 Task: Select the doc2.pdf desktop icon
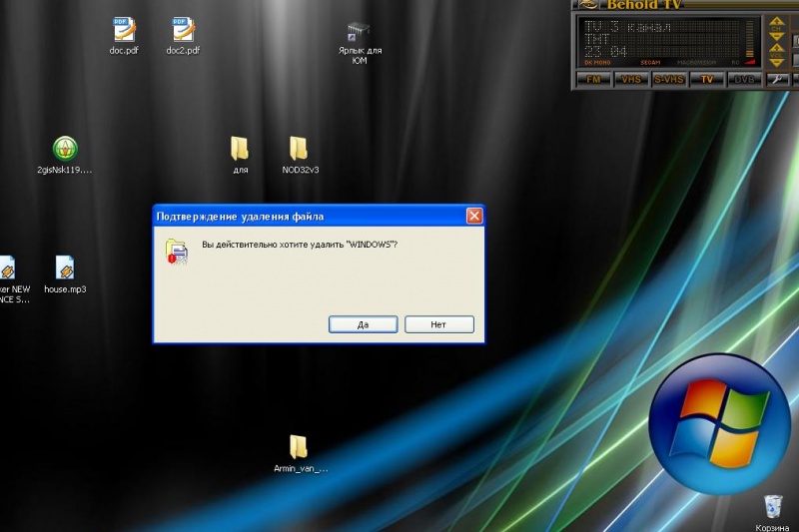tap(183, 36)
